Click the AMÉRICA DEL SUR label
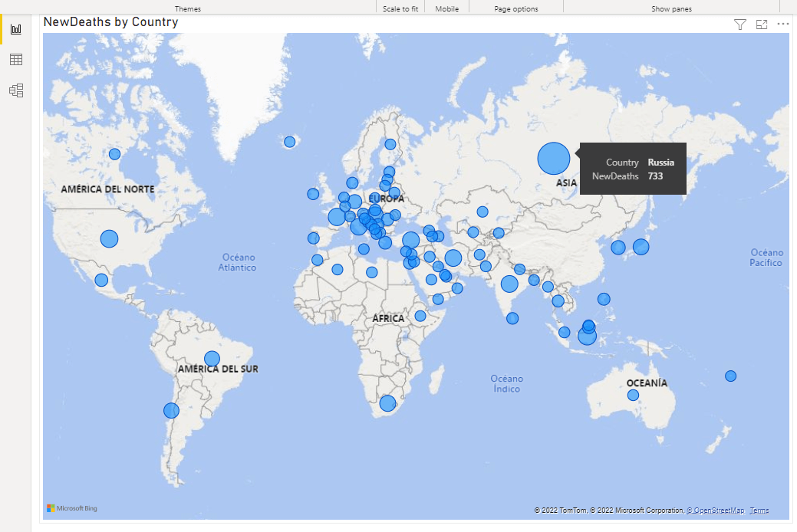The image size is (797, 532). (x=218, y=369)
